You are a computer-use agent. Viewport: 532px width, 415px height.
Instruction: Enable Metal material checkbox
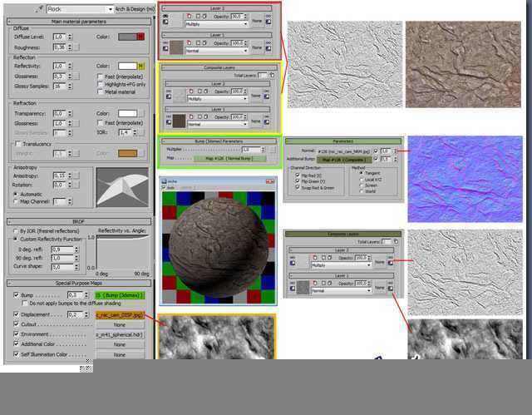100,91
